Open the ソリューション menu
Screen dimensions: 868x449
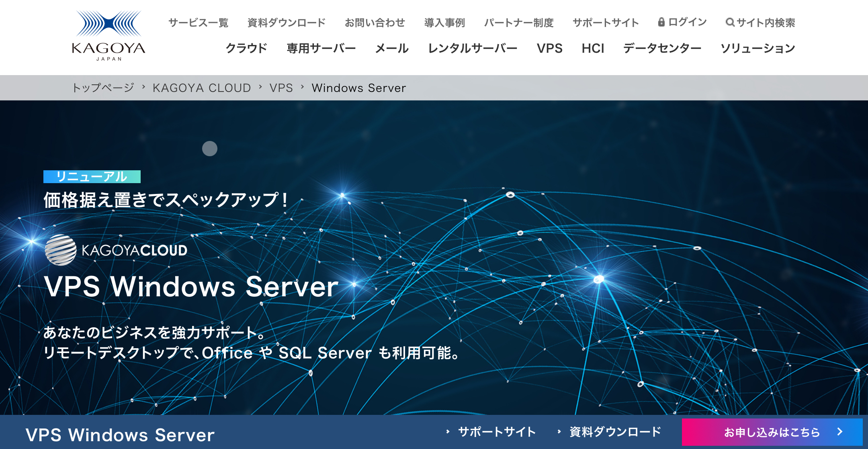(758, 48)
